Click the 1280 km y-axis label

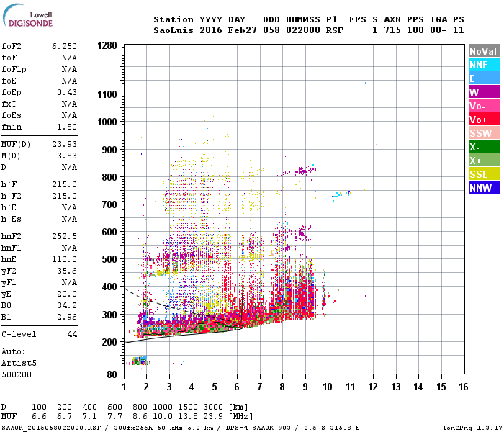point(107,45)
